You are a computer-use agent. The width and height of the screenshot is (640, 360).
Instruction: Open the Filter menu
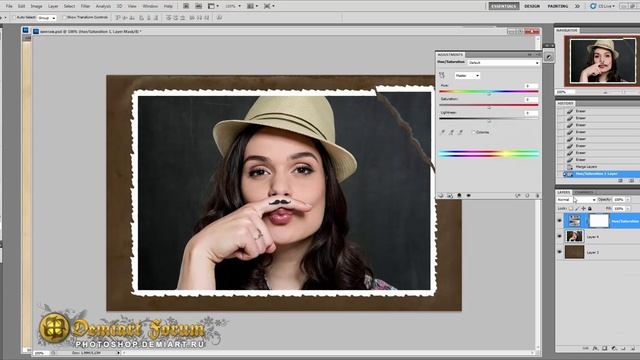(85, 6)
